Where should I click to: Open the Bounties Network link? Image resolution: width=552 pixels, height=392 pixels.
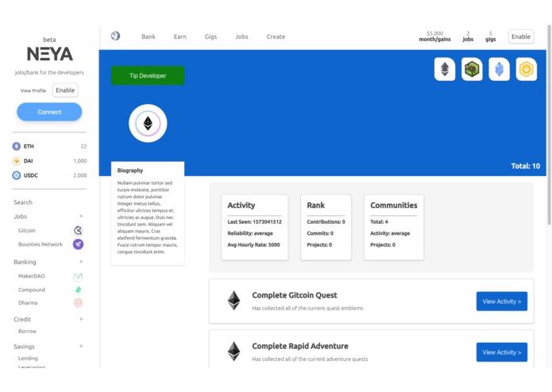[41, 244]
